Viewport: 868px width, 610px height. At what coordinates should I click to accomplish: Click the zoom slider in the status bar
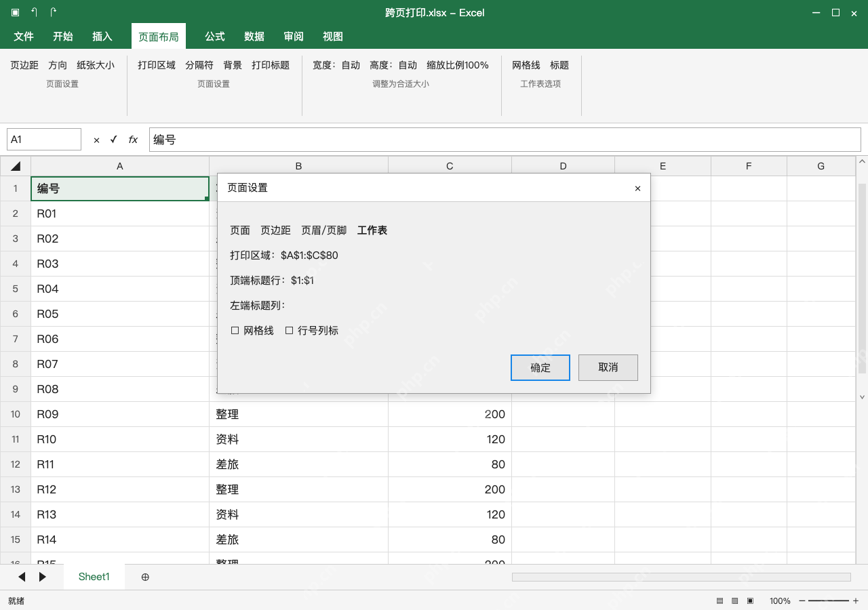829,601
